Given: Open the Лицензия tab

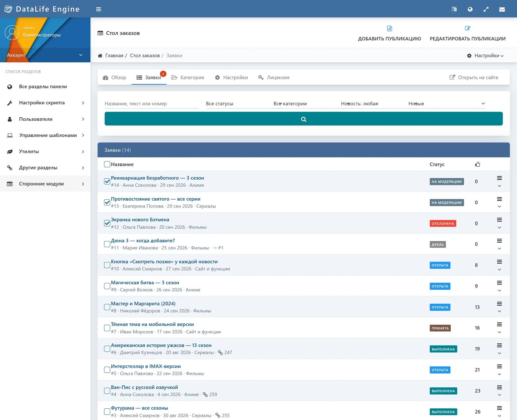Looking at the screenshot, I should [274, 78].
